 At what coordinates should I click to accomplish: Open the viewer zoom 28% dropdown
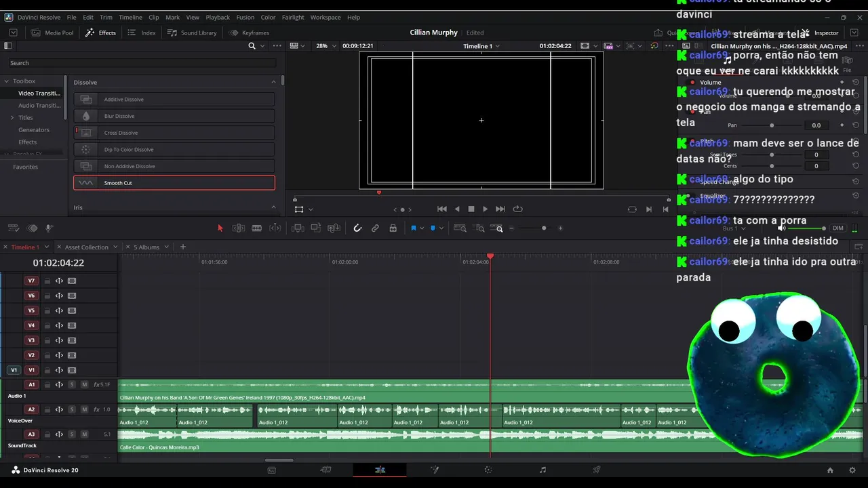(x=325, y=46)
